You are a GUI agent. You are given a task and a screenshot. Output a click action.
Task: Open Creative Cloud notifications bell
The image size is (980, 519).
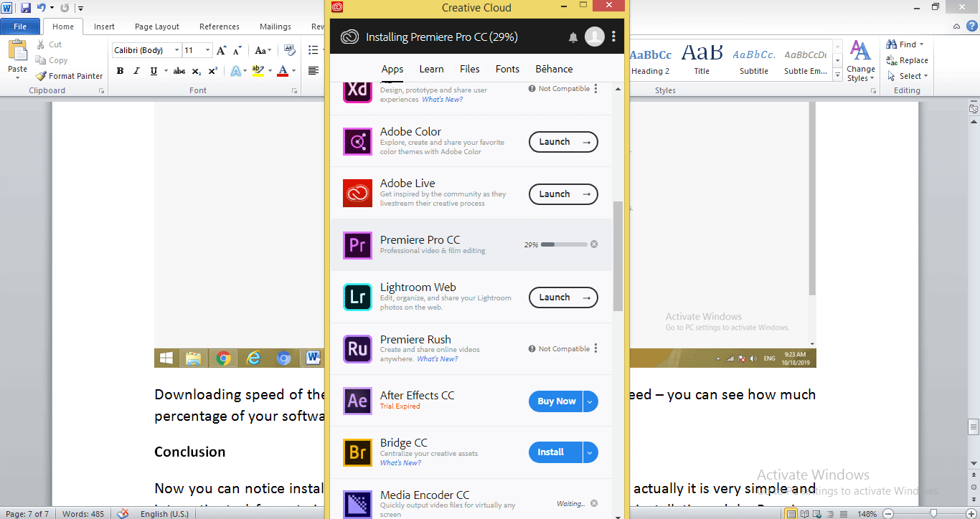click(573, 37)
